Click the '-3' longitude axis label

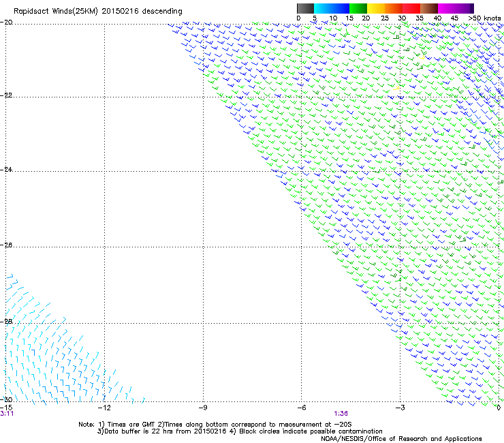click(x=400, y=408)
